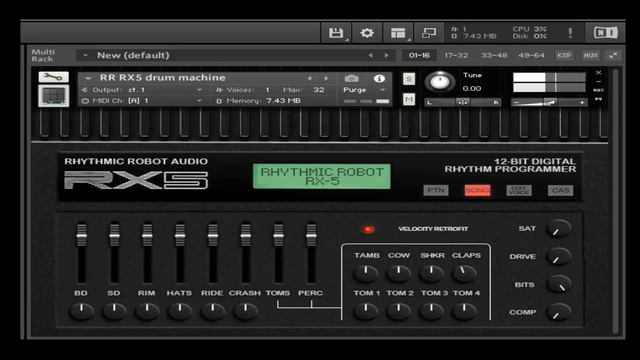
Task: Load next instrument with right arrow
Action: 326,78
